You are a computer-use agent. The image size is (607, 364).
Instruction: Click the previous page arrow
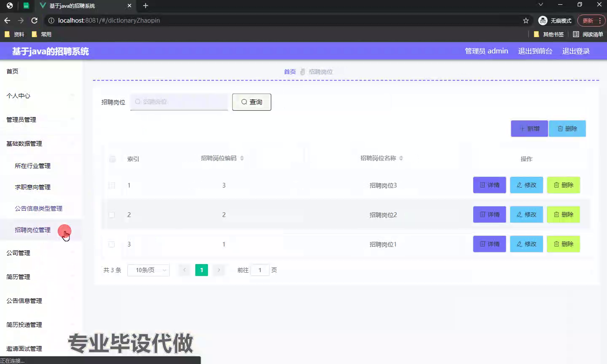(184, 270)
